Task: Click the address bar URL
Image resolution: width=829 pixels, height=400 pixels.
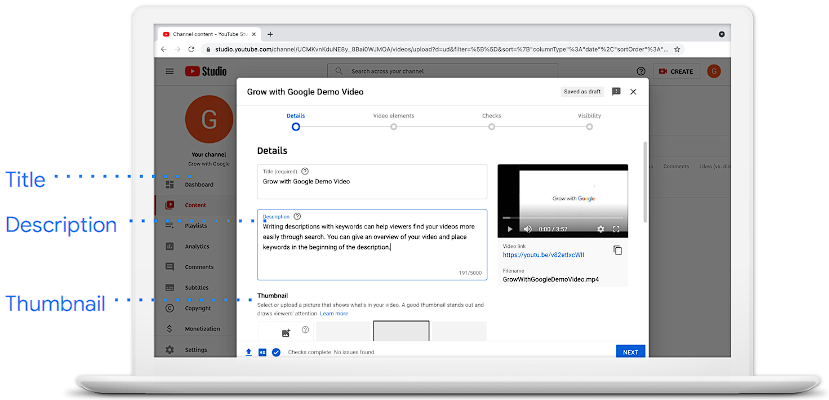Action: [x=439, y=49]
